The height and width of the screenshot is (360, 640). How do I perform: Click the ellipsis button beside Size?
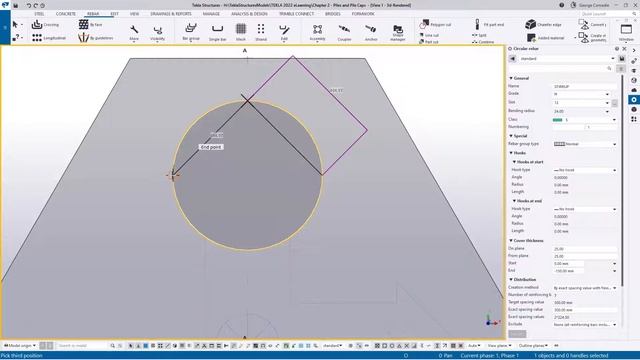(614, 103)
